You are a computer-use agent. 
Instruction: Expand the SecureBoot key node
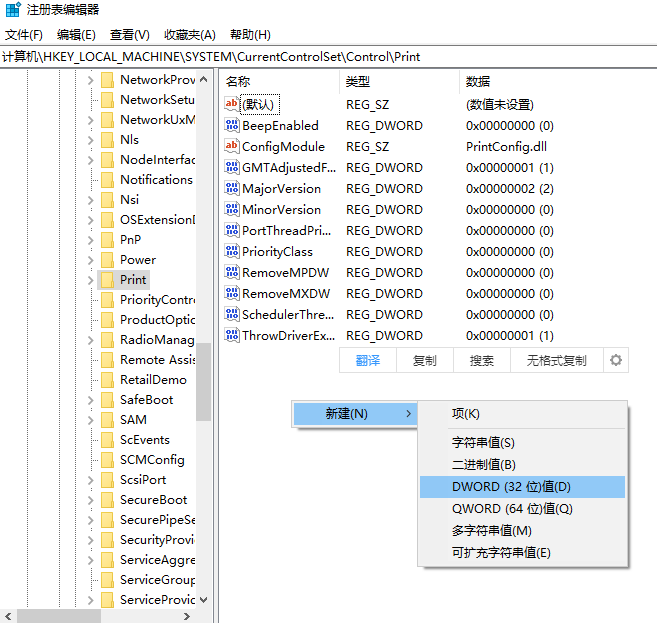point(91,500)
